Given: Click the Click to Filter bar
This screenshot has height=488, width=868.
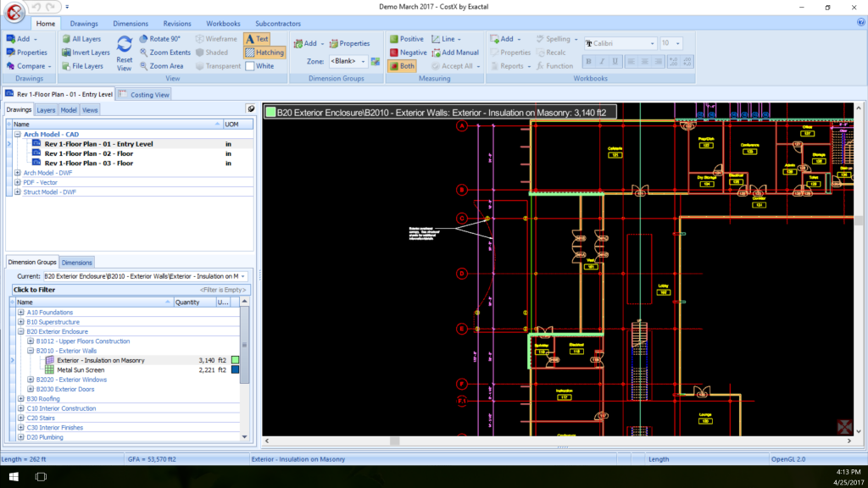Looking at the screenshot, I should click(130, 290).
